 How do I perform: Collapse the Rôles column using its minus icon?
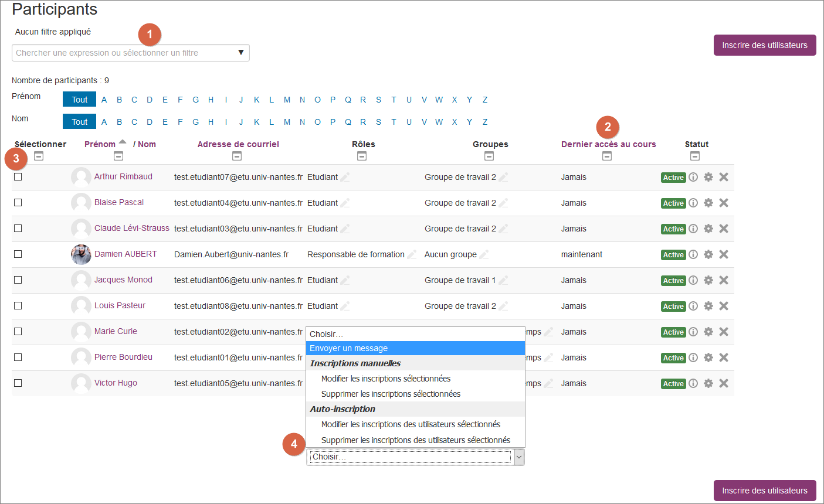point(362,156)
